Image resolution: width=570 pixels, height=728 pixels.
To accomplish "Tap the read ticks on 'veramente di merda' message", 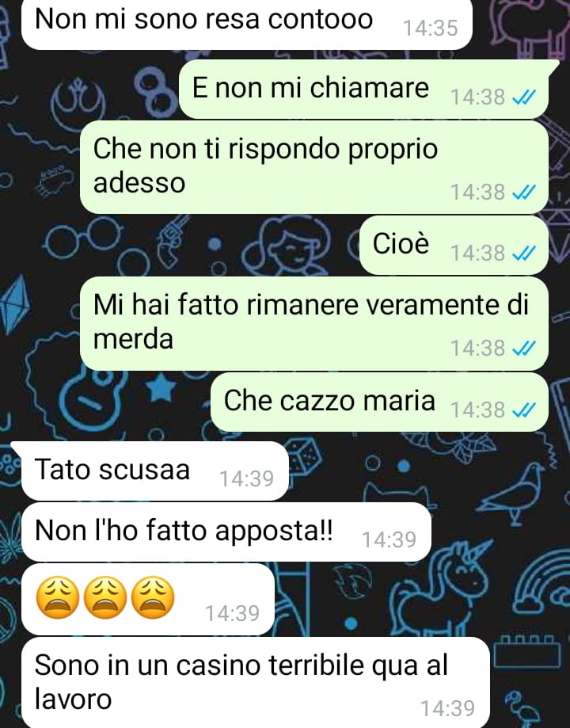I will (523, 349).
